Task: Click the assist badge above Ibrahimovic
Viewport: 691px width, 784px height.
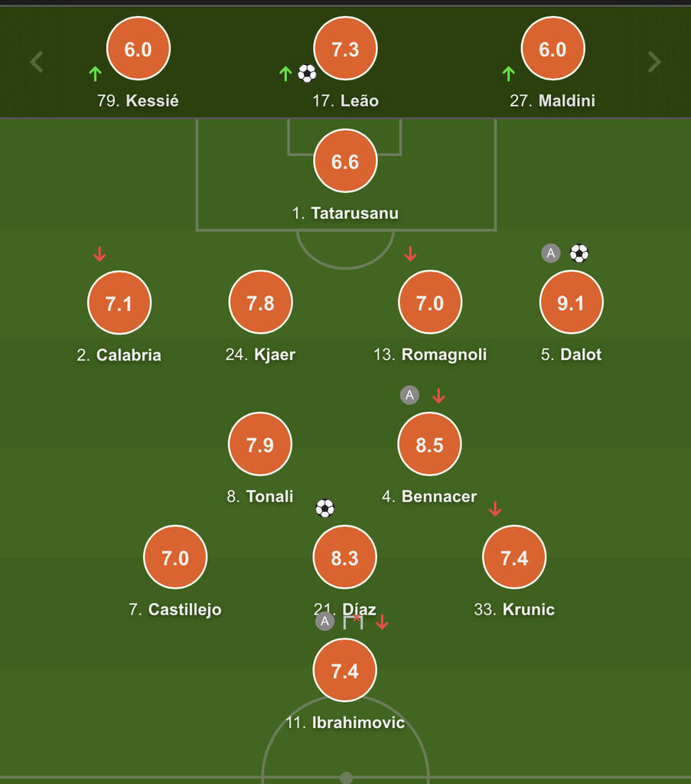Action: coord(325,621)
